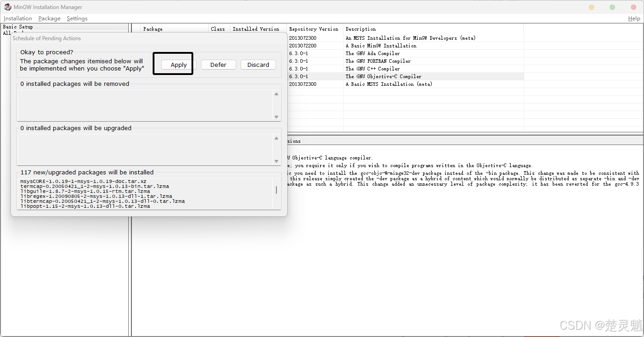
Task: Select row 'The GNU Objective-C Compiler'
Action: pyautogui.click(x=383, y=76)
